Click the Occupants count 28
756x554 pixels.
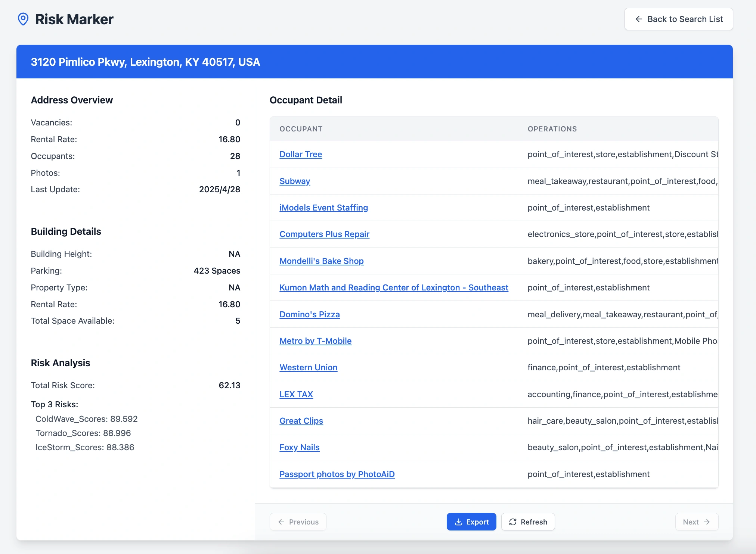235,156
